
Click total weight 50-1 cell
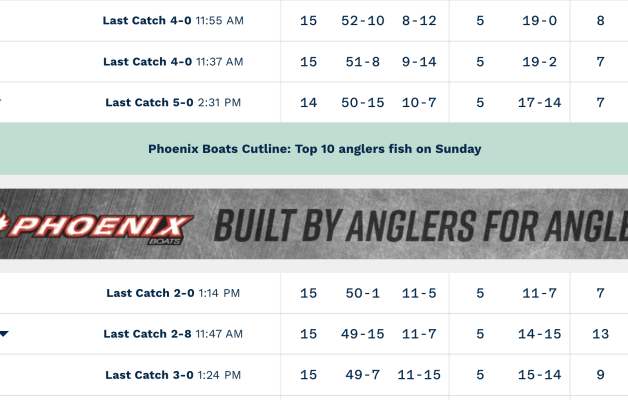click(361, 293)
